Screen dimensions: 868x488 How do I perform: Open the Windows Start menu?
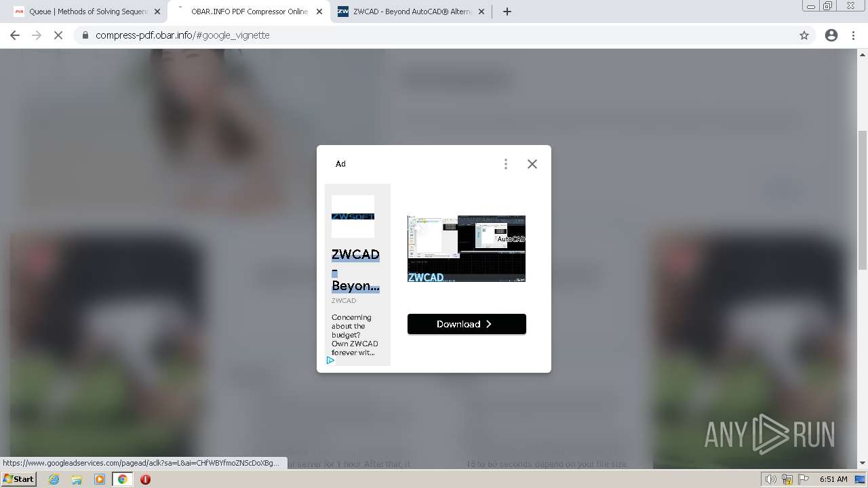click(19, 479)
